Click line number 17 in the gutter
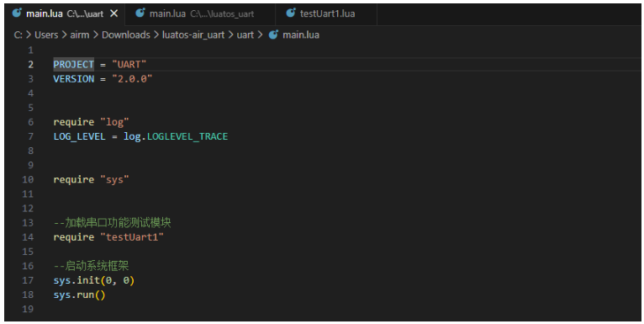Screen dimensions: 644x324 click(28, 280)
